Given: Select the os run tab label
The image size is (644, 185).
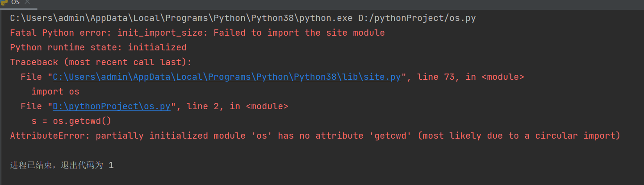Looking at the screenshot, I should (15, 2).
